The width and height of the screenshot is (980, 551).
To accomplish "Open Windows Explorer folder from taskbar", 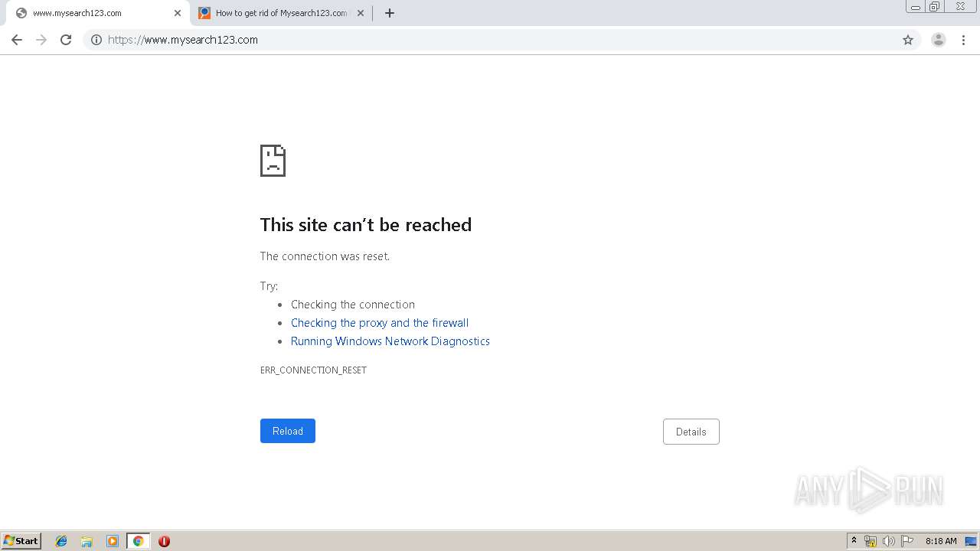I will click(x=87, y=541).
